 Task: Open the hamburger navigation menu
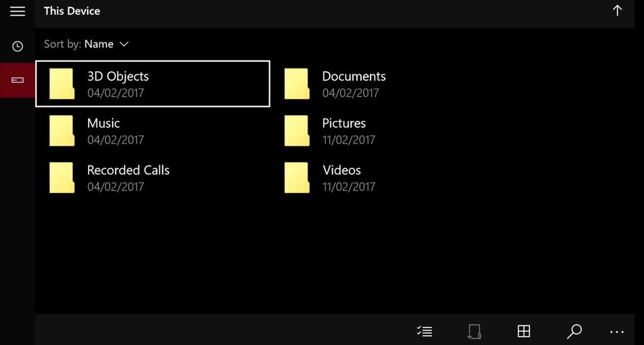coord(18,11)
